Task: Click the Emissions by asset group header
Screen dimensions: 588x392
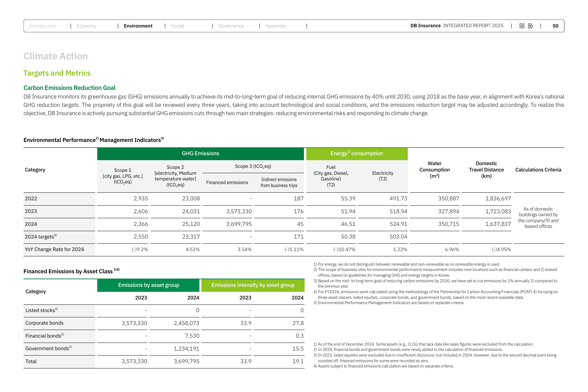Action: [149, 285]
